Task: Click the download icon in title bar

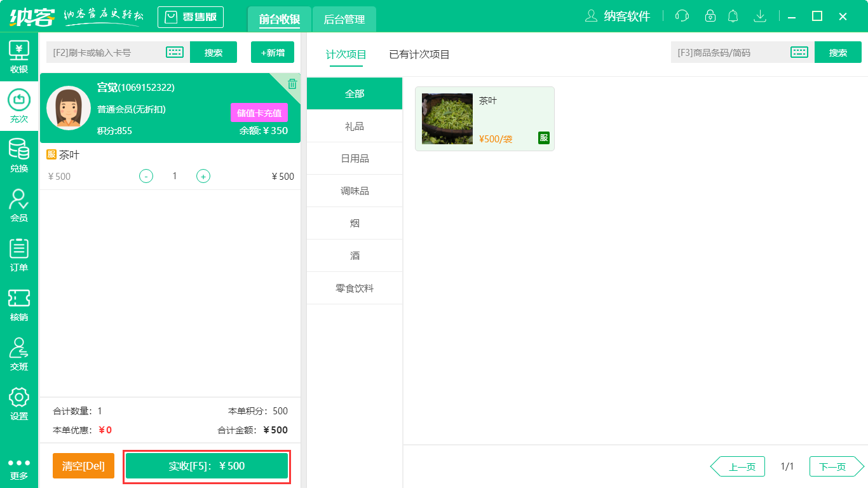Action: (759, 16)
